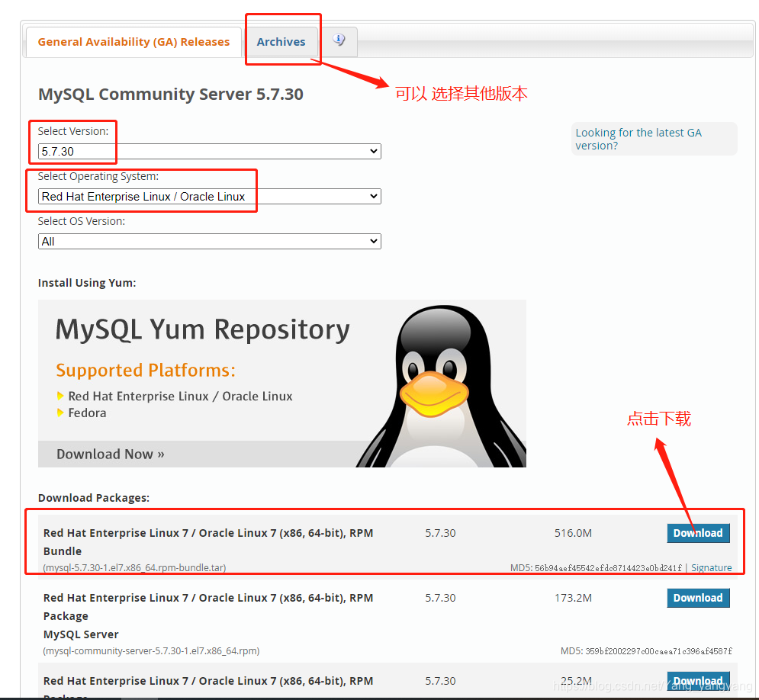759x700 pixels.
Task: Click the 'Fedora' supported platform entry
Action: click(87, 413)
